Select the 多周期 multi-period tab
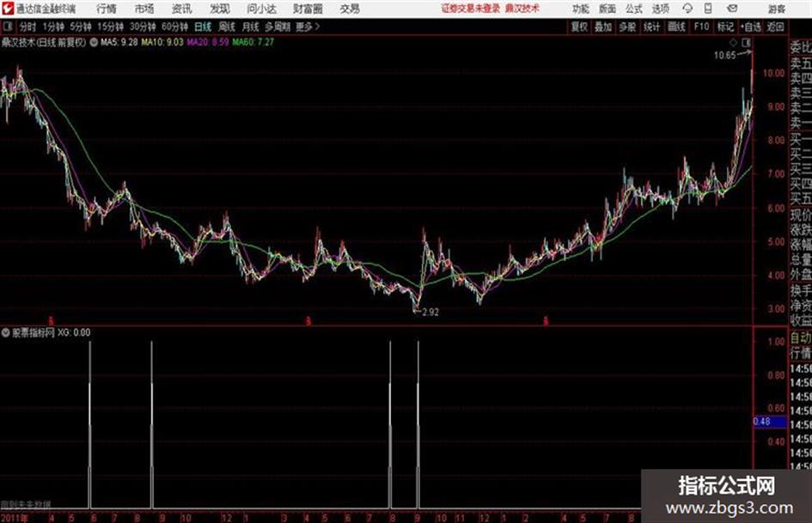812x523 pixels. click(x=278, y=27)
